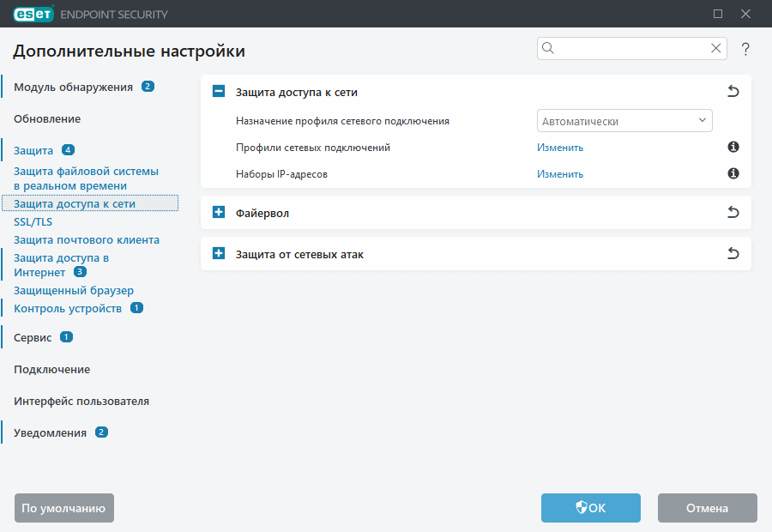Expand the Защита от сетевых атак section
Screen dimensions: 772x532
pos(217,253)
